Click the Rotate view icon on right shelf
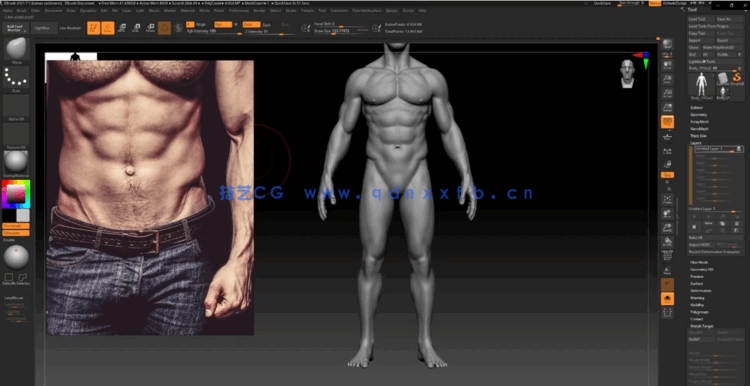Viewport: 750px width, 386px height. (667, 242)
